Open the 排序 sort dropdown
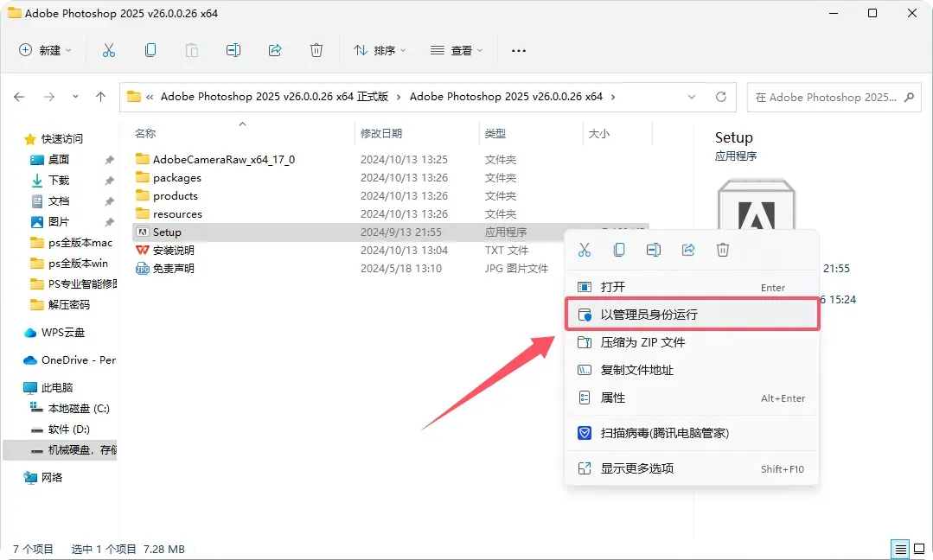Image resolution: width=933 pixels, height=560 pixels. click(x=380, y=50)
